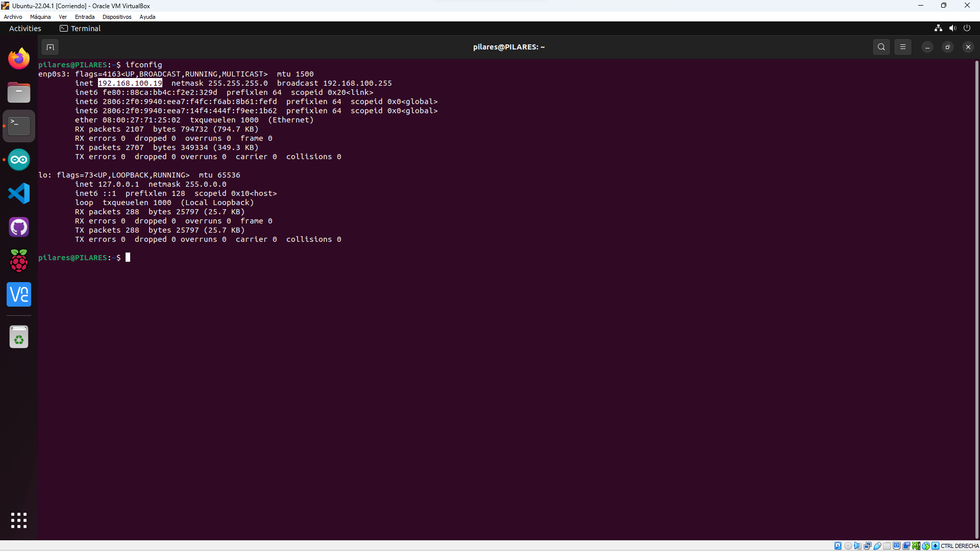Click the volume icon in top bar
This screenshot has height=551, width=980.
pyautogui.click(x=952, y=28)
